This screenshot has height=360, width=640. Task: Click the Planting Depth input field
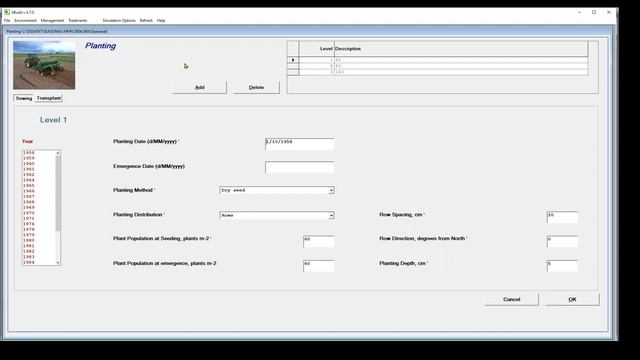(x=562, y=266)
